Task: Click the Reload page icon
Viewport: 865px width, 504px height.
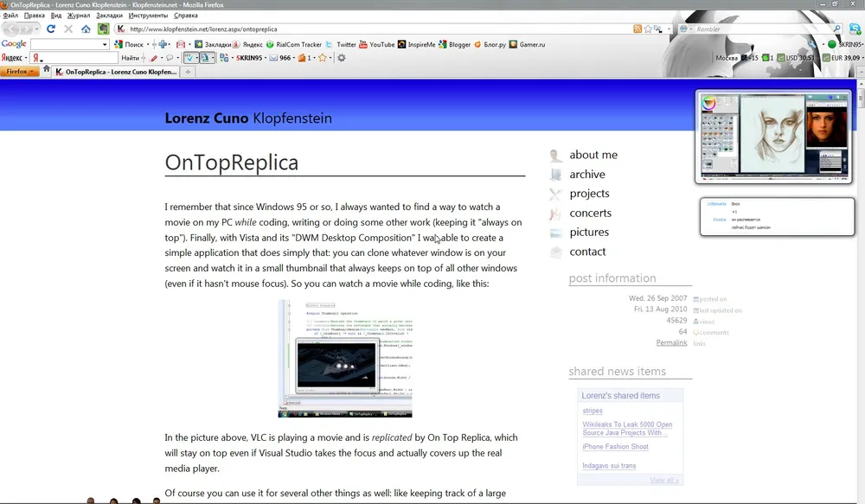Action: tap(51, 29)
